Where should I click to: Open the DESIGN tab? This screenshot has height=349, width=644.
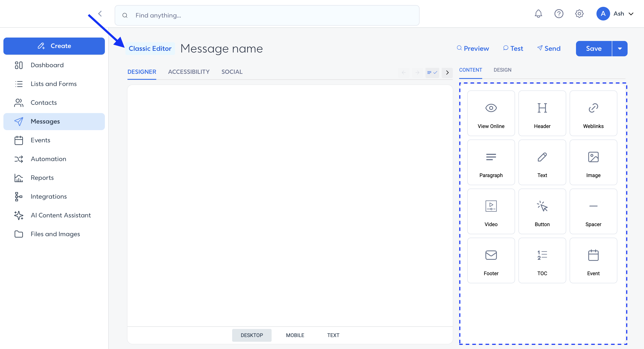pos(502,70)
